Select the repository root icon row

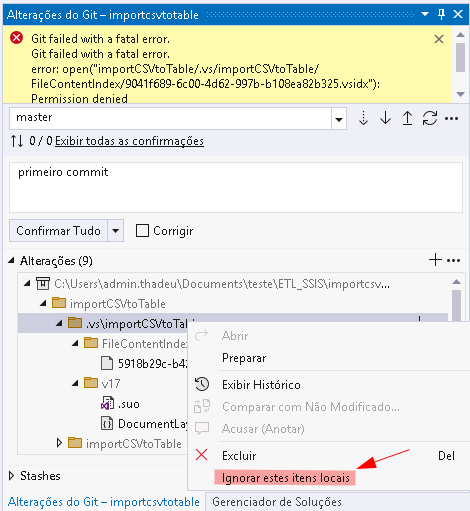click(x=43, y=284)
